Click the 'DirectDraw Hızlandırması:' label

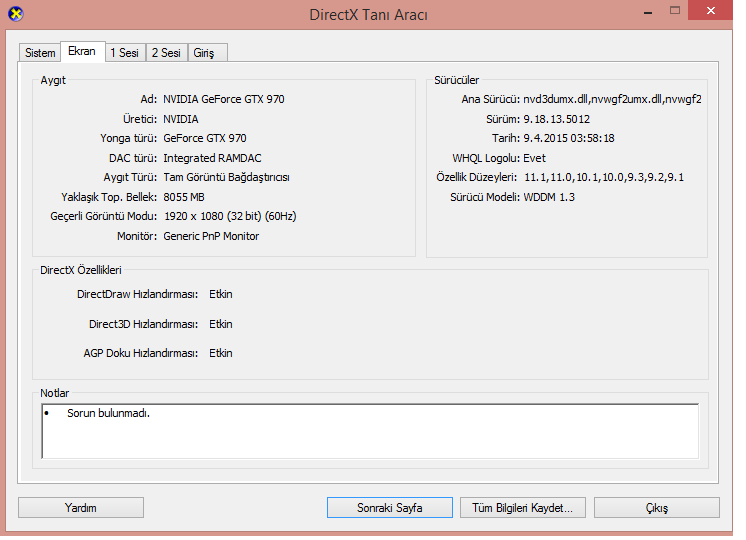pyautogui.click(x=137, y=294)
